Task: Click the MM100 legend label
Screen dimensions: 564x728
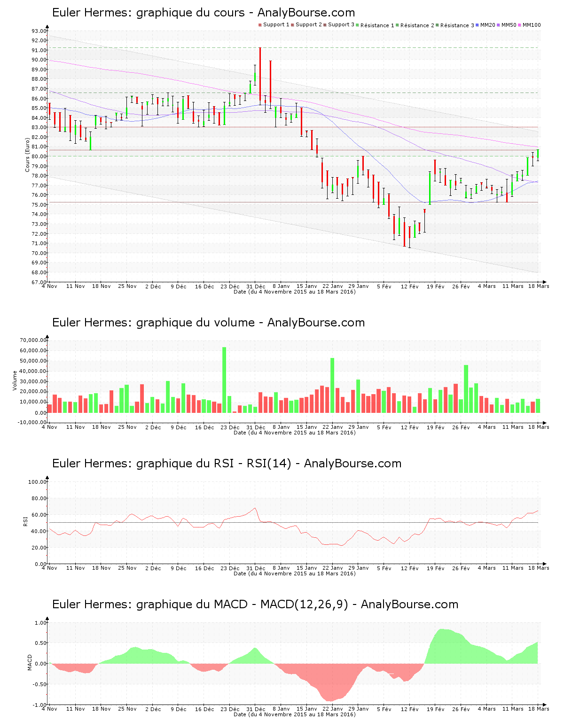Action: point(532,25)
